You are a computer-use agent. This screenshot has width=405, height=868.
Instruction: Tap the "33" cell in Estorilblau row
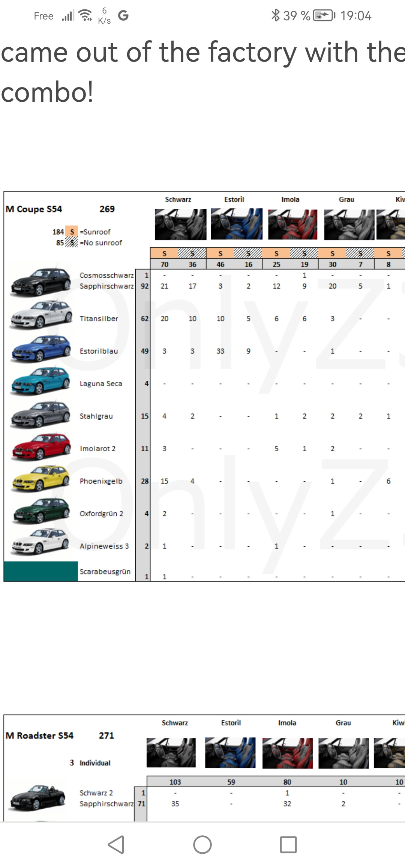[220, 351]
